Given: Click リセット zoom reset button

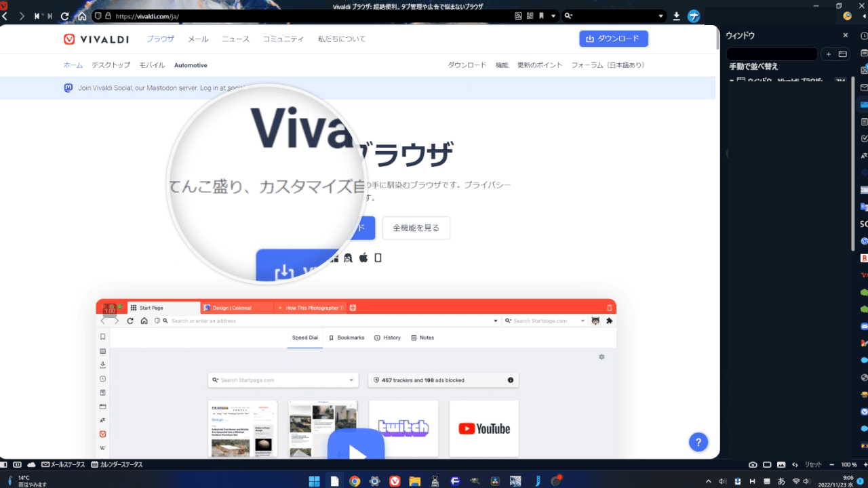Looking at the screenshot, I should tap(813, 465).
